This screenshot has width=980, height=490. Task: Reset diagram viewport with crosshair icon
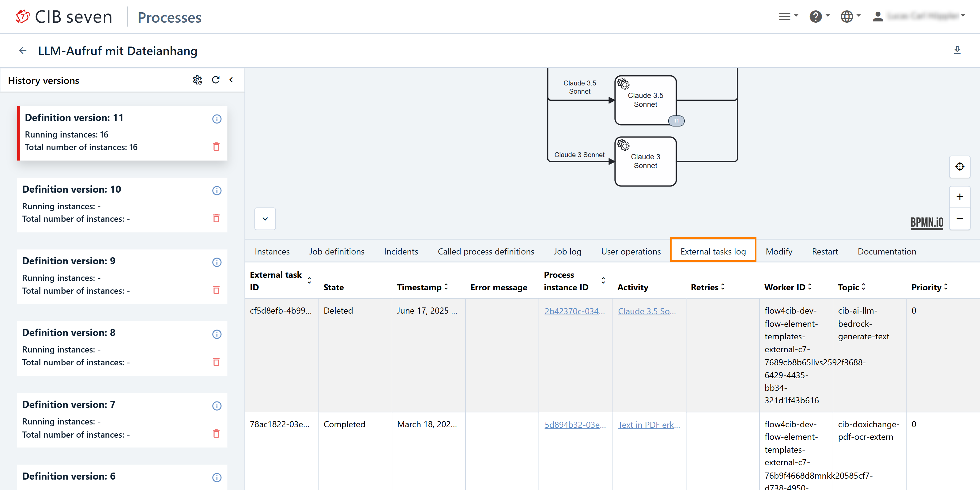[x=959, y=167]
